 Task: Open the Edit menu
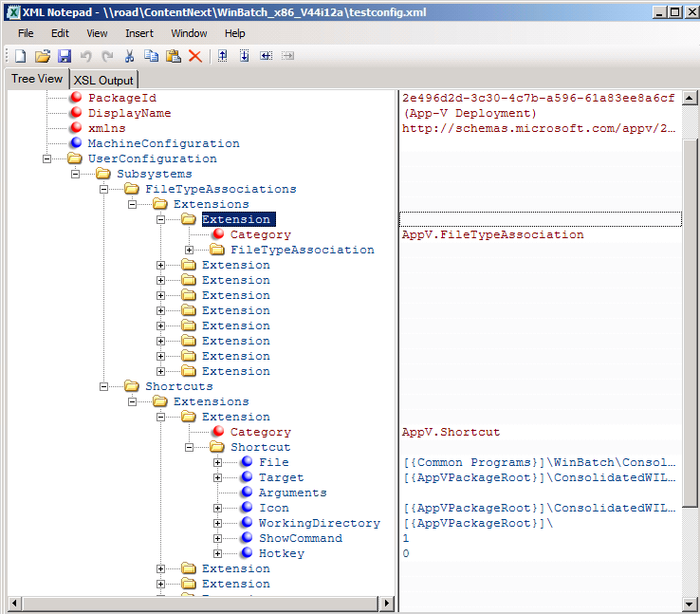(x=61, y=33)
